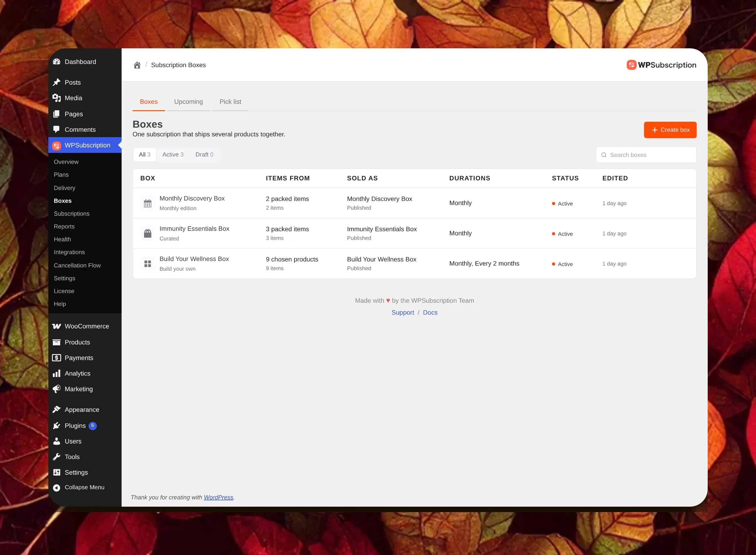Select the Boxes tab
Viewport: 756px width, 555px height.
click(149, 102)
